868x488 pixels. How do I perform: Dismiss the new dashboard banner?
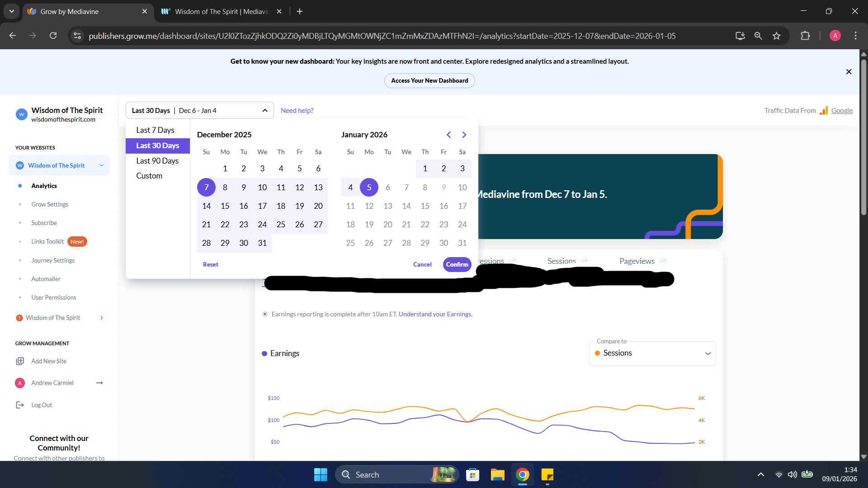[x=849, y=72]
